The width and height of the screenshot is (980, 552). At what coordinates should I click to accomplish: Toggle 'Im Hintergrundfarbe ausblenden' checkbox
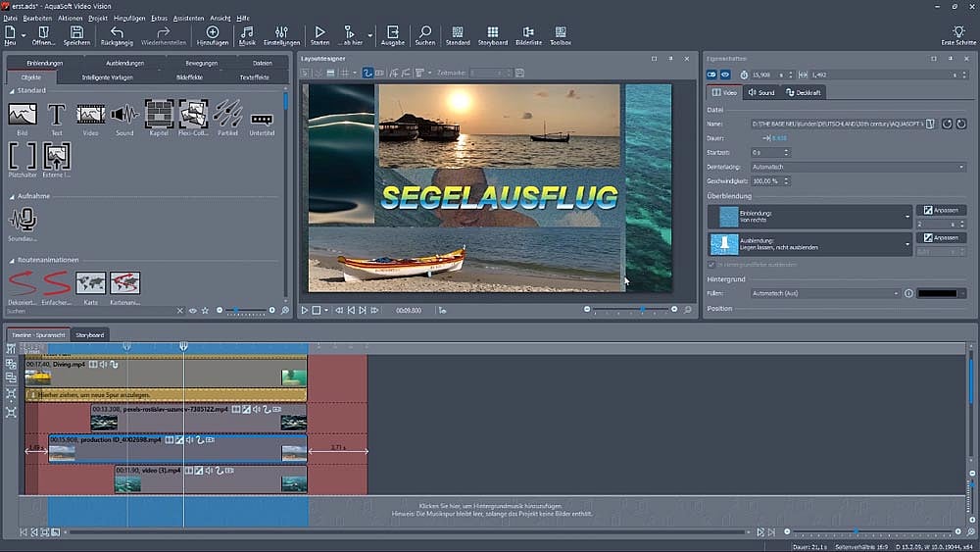[x=711, y=265]
